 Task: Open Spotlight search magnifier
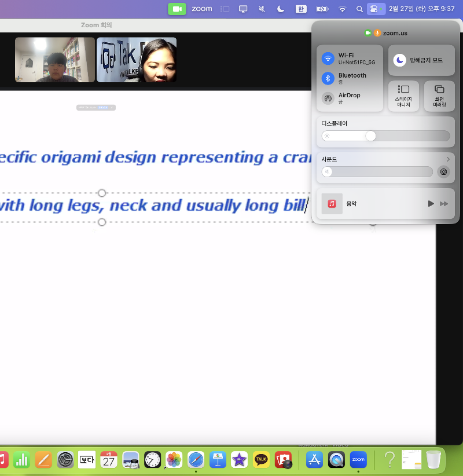coord(359,9)
